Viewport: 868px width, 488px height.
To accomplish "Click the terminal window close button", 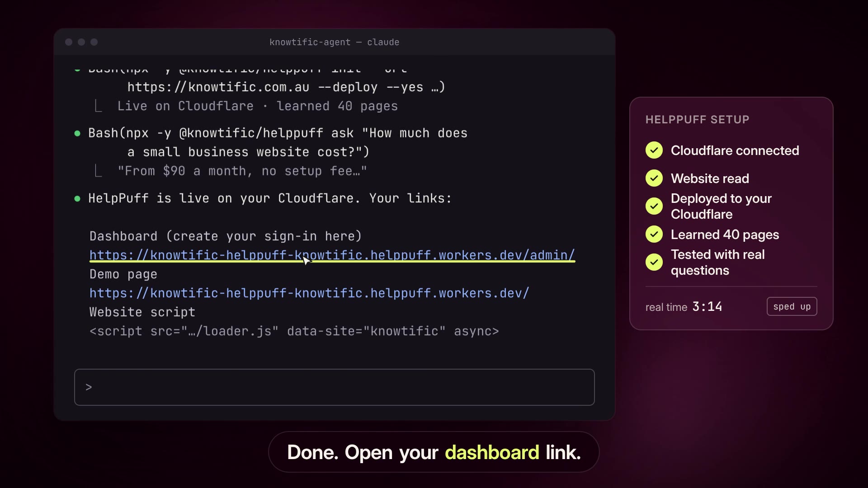I will 69,42.
